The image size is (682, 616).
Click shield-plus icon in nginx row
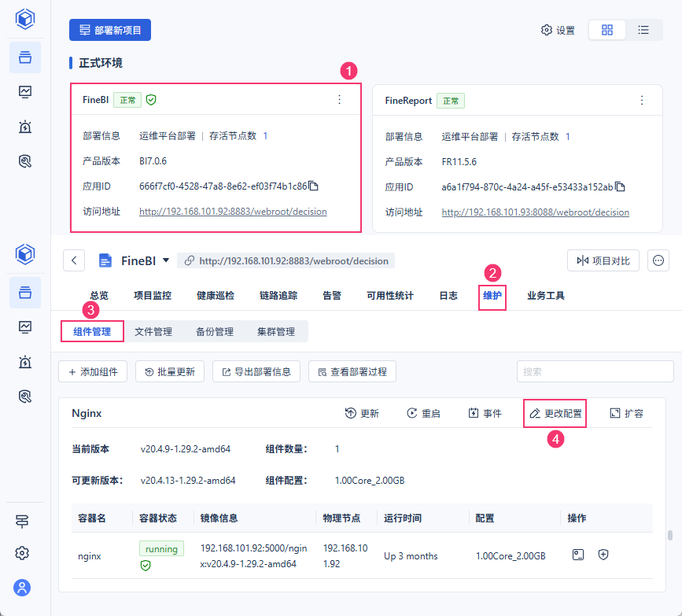tap(603, 555)
